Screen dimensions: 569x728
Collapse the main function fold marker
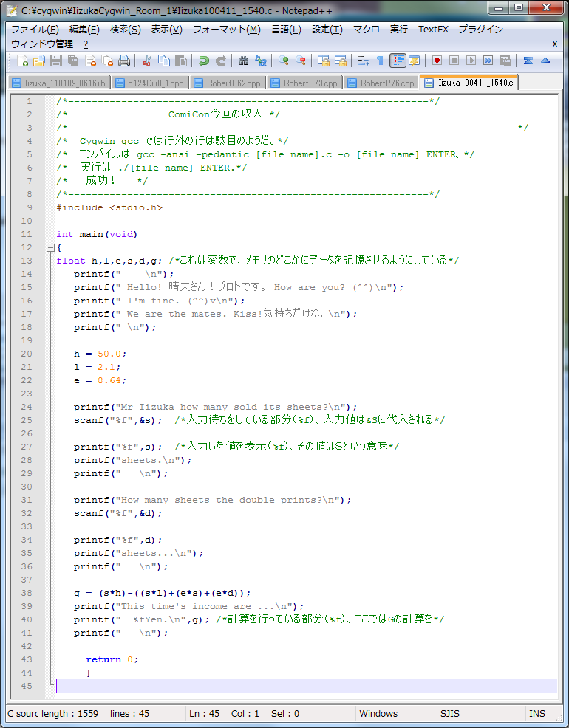click(51, 248)
